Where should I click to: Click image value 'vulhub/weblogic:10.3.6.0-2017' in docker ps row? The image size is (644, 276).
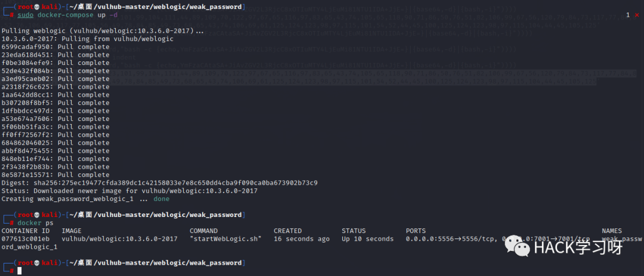point(119,239)
